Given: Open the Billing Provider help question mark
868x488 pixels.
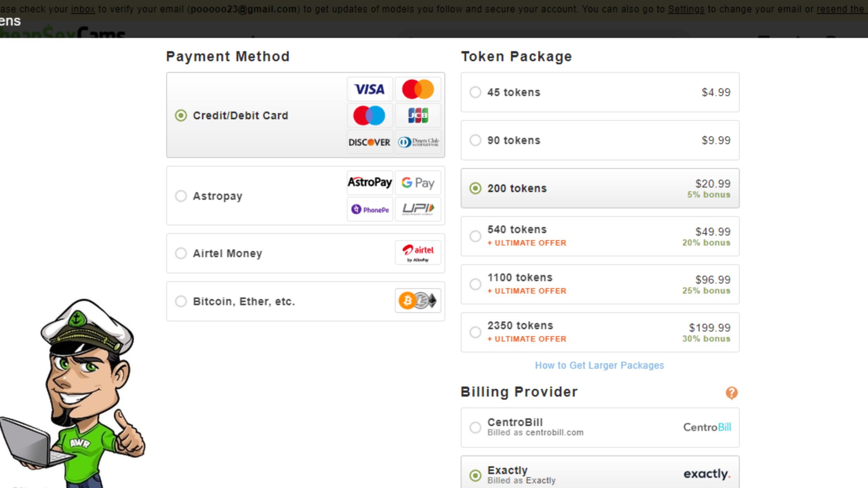Looking at the screenshot, I should (x=731, y=393).
